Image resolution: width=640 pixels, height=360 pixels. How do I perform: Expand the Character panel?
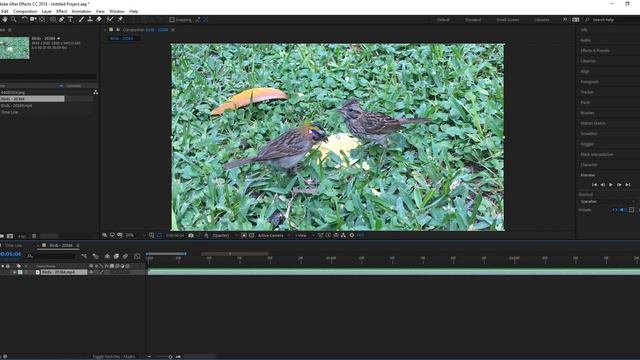point(589,165)
